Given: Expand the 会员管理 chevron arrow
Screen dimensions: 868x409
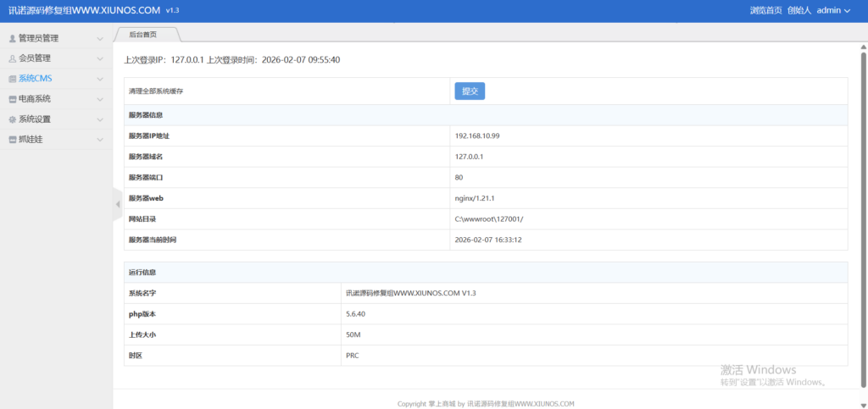Looking at the screenshot, I should pos(100,59).
